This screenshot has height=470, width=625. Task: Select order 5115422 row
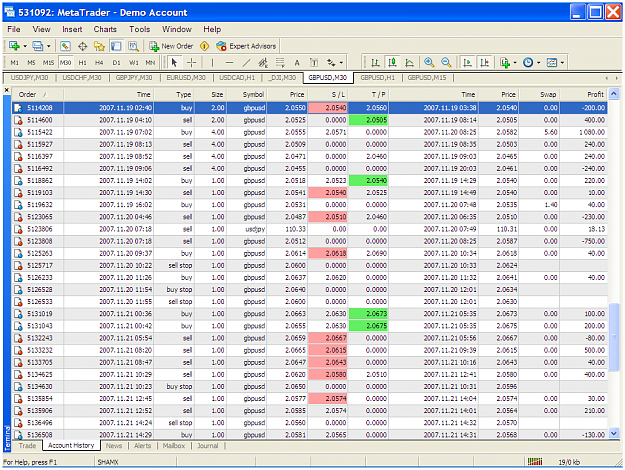[310, 132]
